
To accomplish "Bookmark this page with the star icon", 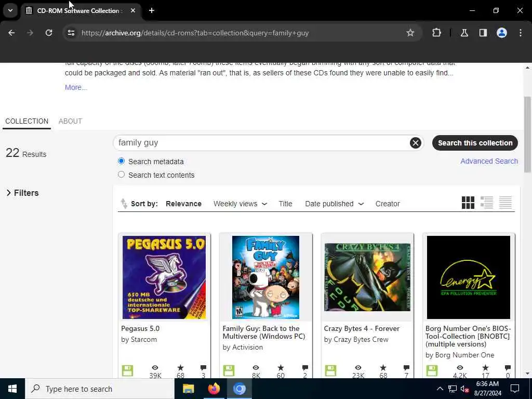I will pyautogui.click(x=410, y=33).
